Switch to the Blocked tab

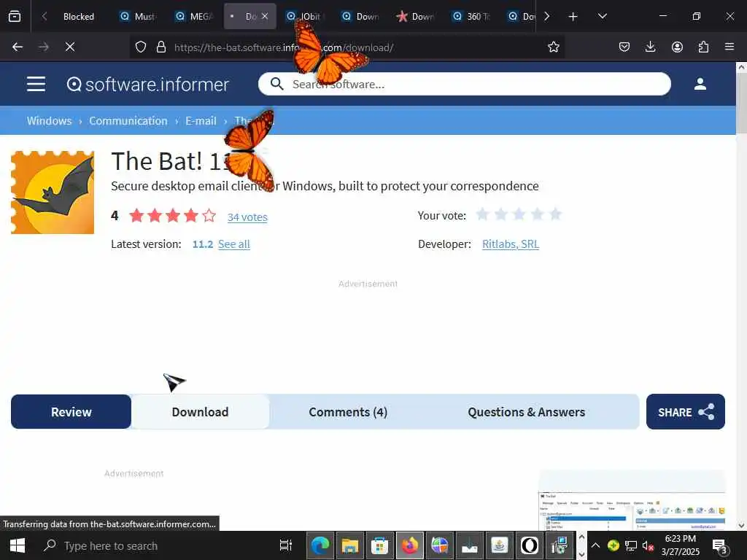click(79, 17)
